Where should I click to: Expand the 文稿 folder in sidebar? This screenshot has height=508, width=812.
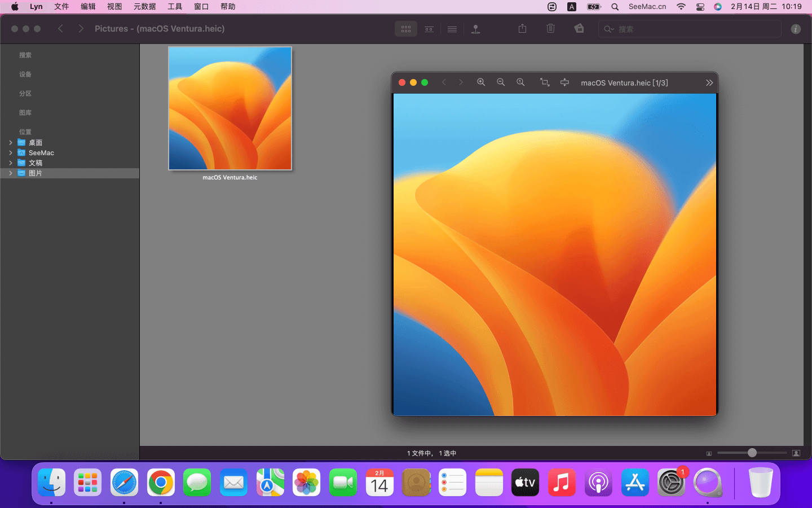pyautogui.click(x=11, y=163)
